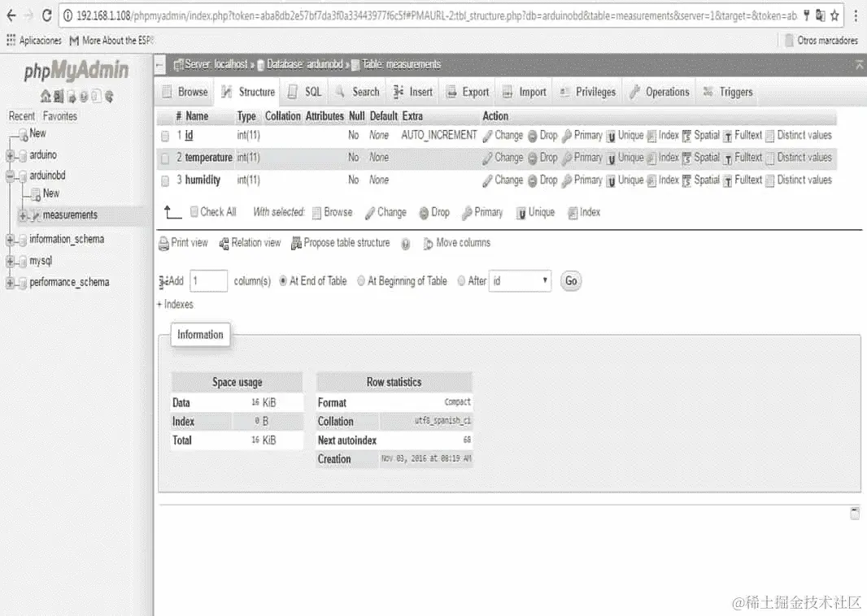The width and height of the screenshot is (867, 616).
Task: Enable the Check All checkbox
Action: [194, 211]
